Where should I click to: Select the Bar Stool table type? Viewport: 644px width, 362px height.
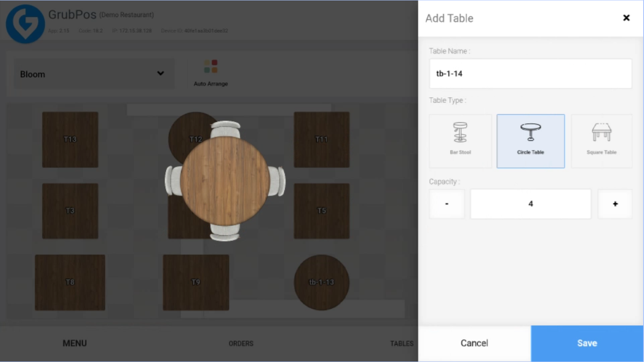(461, 141)
